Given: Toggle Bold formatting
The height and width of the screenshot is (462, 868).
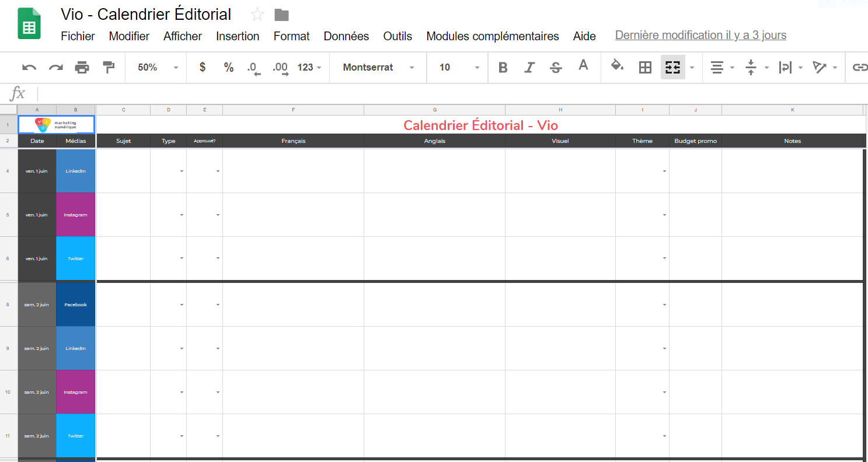Looking at the screenshot, I should point(503,68).
